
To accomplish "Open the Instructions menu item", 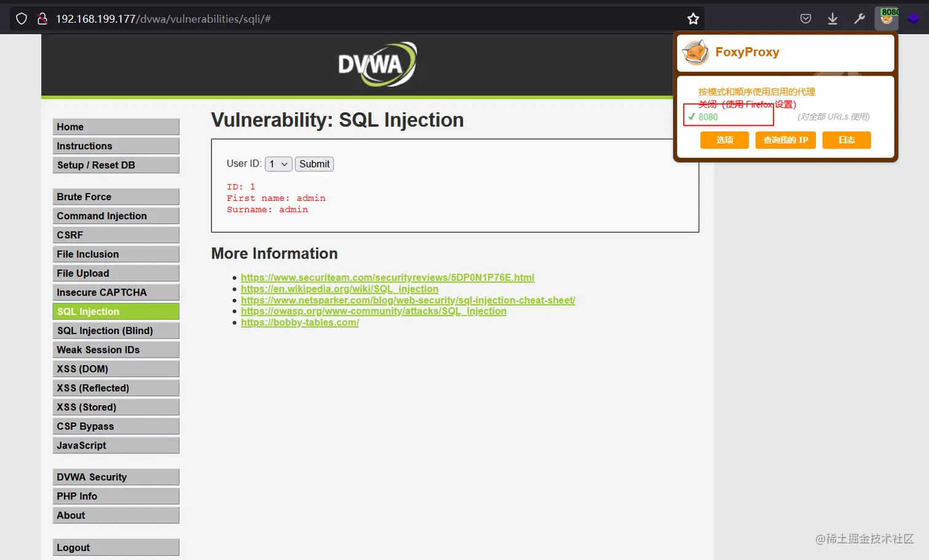I will click(116, 146).
